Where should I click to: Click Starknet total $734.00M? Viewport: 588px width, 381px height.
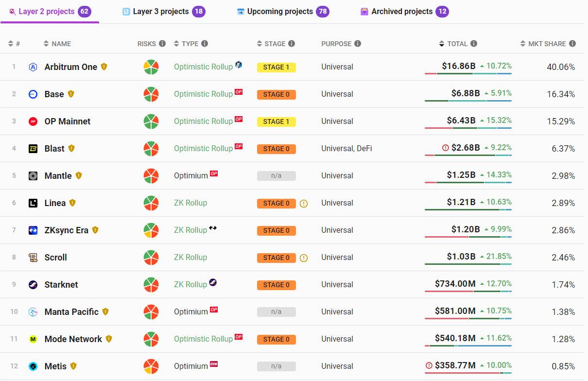[455, 284]
